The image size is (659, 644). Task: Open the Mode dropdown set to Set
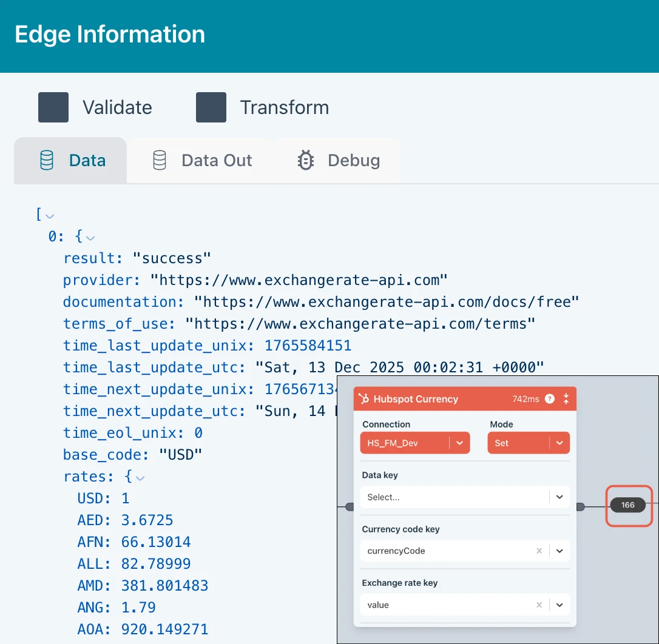tap(559, 443)
